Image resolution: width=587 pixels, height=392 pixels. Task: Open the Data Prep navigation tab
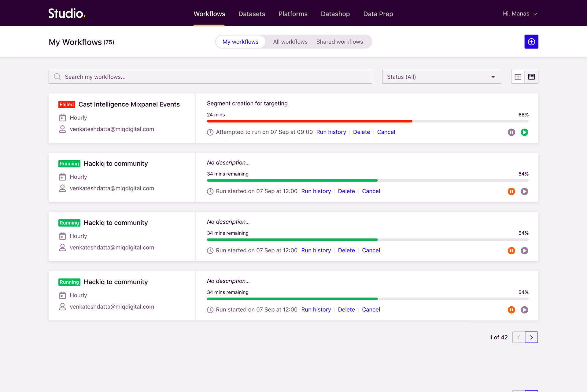[x=378, y=14]
